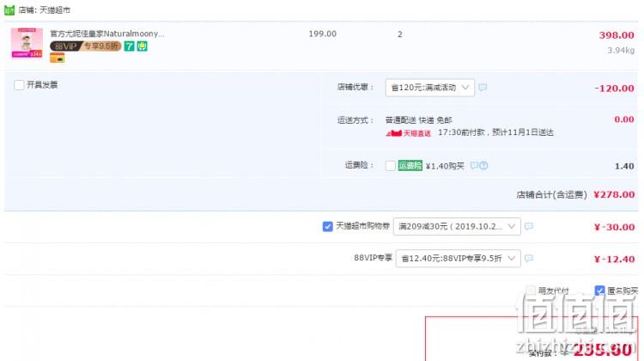Open the Naturalmoony product thumbnail
644x361 pixels.
coord(27,43)
